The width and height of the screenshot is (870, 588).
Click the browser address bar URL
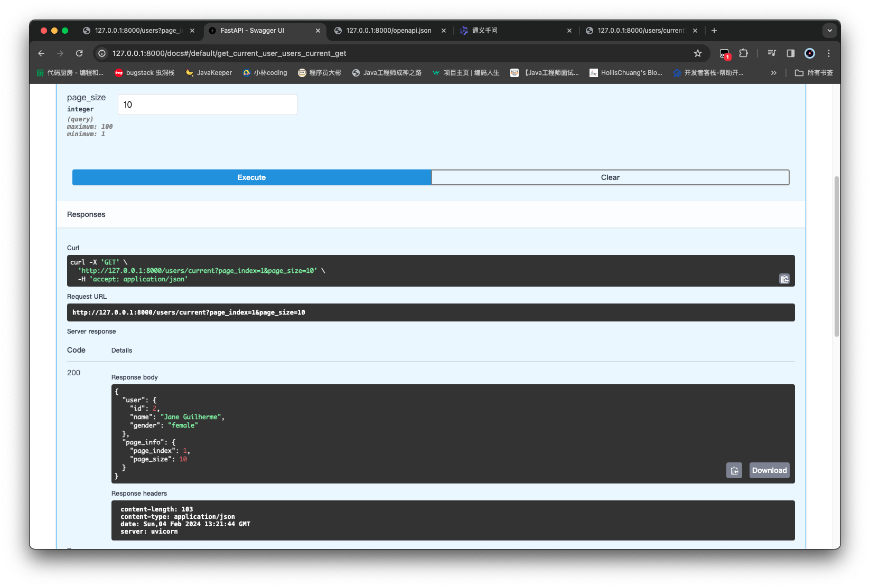pyautogui.click(x=229, y=53)
